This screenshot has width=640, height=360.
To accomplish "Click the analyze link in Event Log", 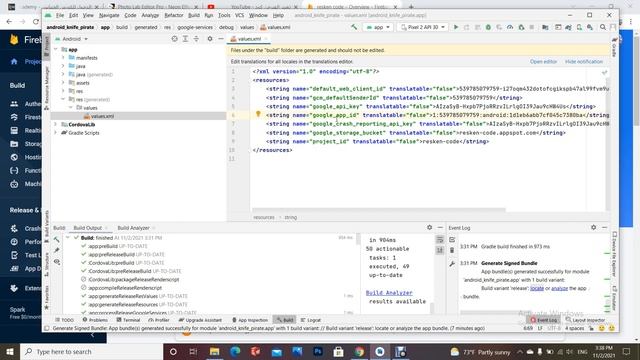I will [x=559, y=288].
